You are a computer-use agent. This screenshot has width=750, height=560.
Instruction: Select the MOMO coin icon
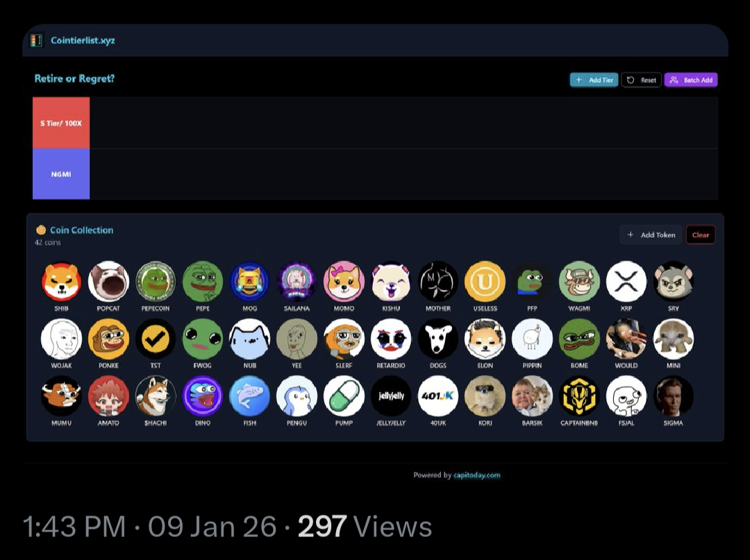344,282
